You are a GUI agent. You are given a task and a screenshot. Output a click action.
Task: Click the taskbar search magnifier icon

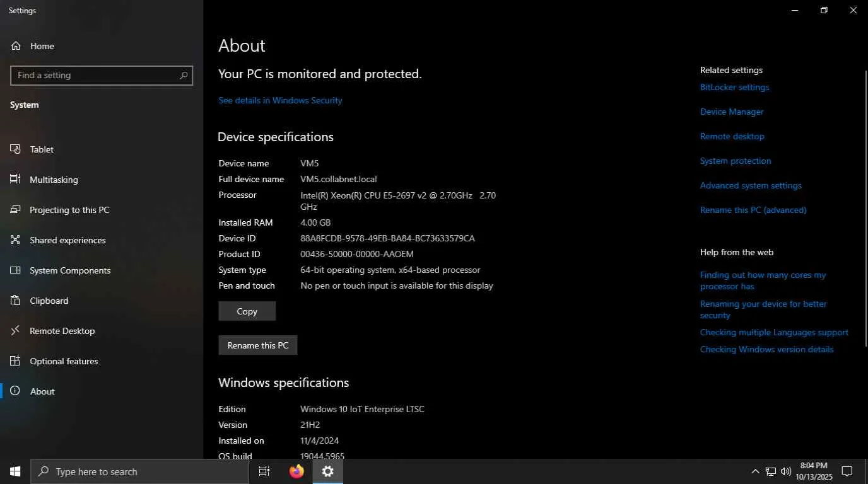(x=44, y=471)
